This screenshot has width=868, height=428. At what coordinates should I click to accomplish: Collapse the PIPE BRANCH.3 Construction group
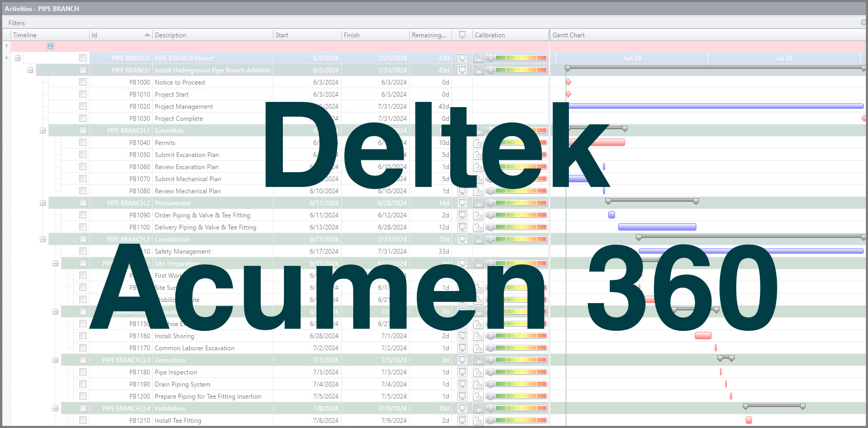click(x=43, y=239)
